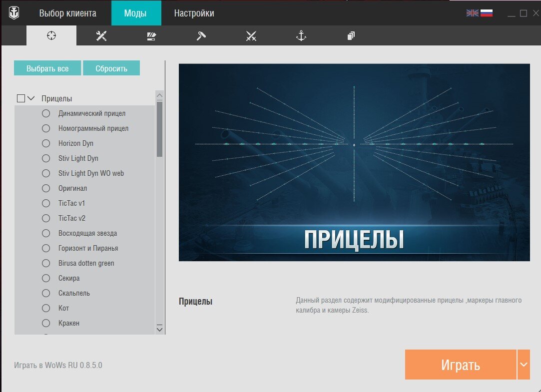Pick the Скальпель radio option
The image size is (541, 392).
[x=46, y=293]
